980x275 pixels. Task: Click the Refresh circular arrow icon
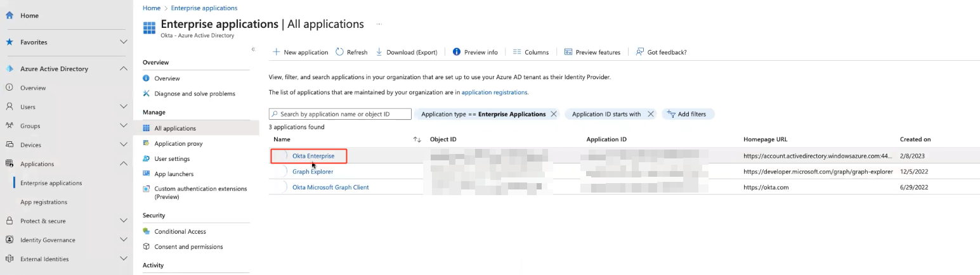339,52
